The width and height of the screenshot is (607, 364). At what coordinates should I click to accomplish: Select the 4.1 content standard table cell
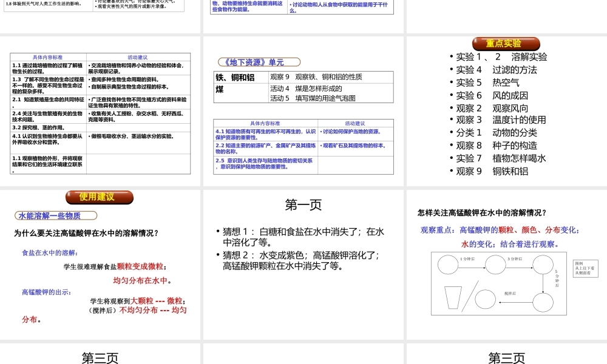pos(265,134)
